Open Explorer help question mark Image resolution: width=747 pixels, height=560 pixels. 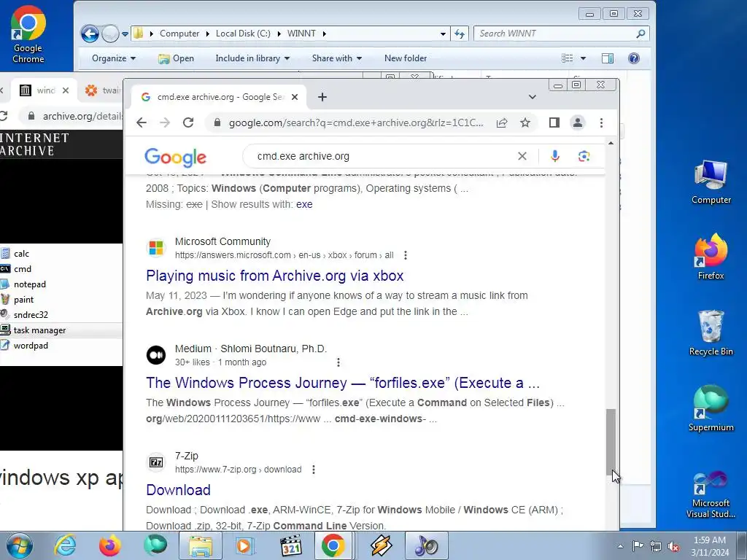[634, 58]
